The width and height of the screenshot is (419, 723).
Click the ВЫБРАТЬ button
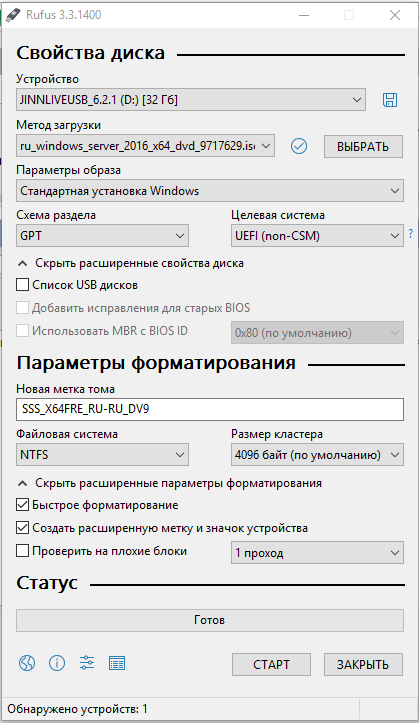click(363, 147)
